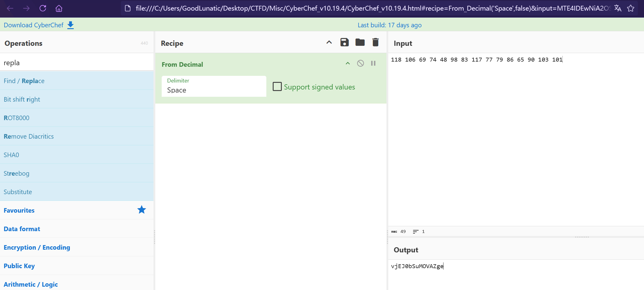Expand the Data format category
Viewport: 644px width, 290px height.
tap(77, 229)
